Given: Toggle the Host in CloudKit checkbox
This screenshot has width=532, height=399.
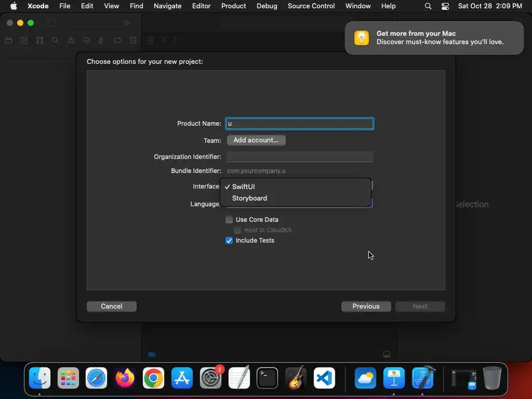Looking at the screenshot, I should pyautogui.click(x=237, y=230).
